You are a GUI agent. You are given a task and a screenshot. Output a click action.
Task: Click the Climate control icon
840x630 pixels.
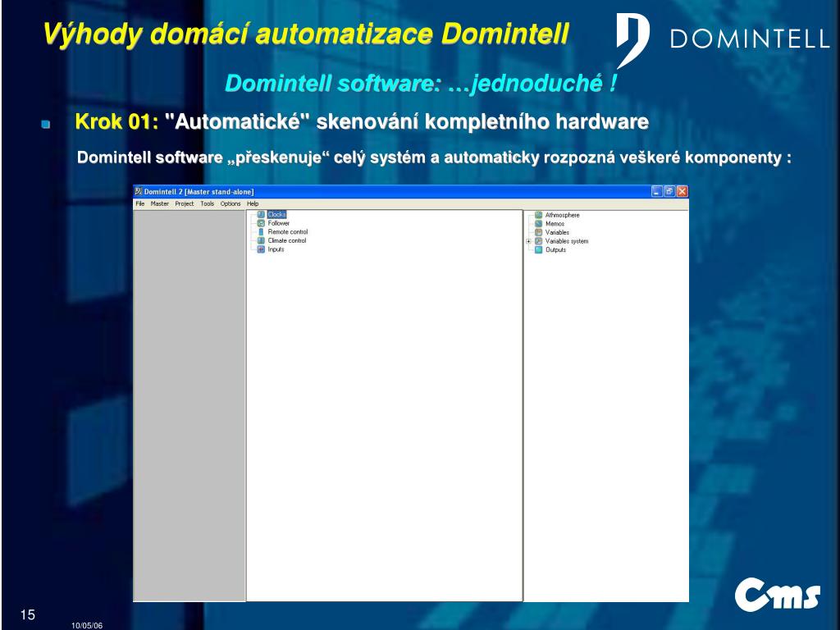[261, 240]
